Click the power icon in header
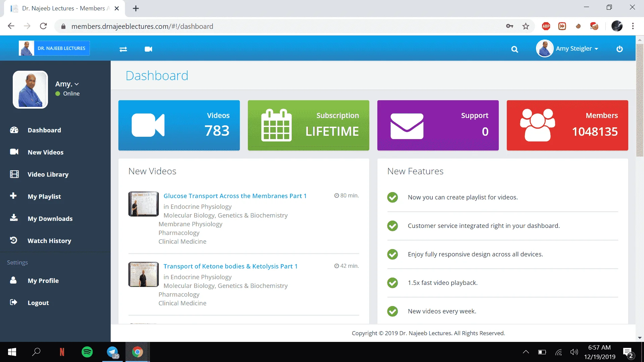Image resolution: width=644 pixels, height=362 pixels. [620, 49]
